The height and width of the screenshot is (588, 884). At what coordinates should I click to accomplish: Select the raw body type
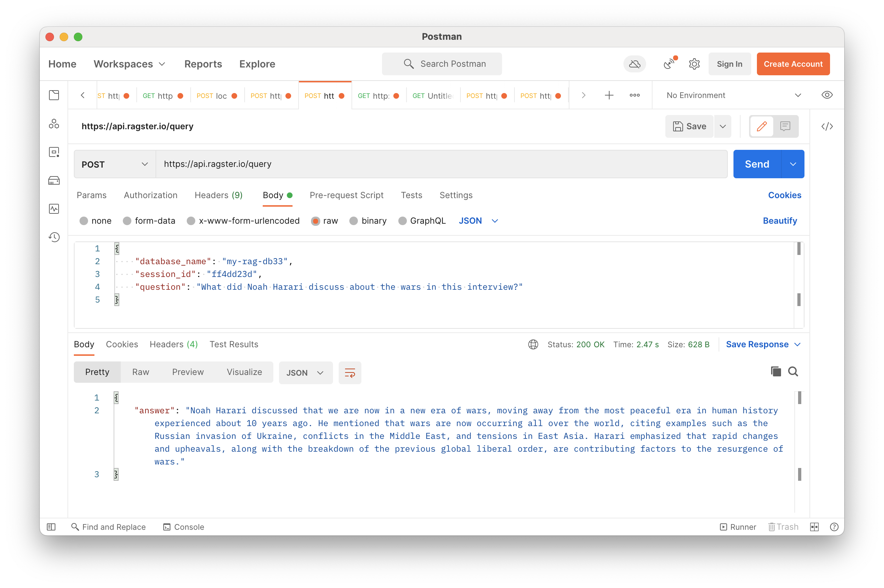[316, 221]
